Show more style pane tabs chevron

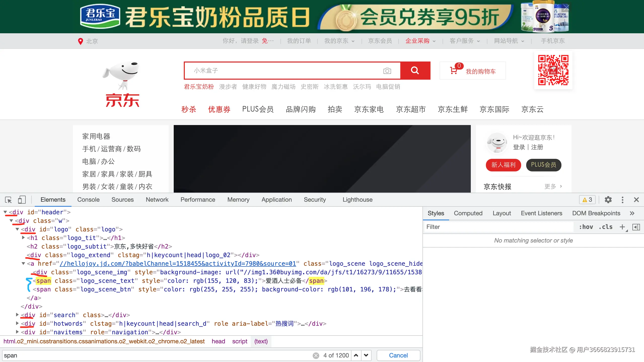point(632,213)
